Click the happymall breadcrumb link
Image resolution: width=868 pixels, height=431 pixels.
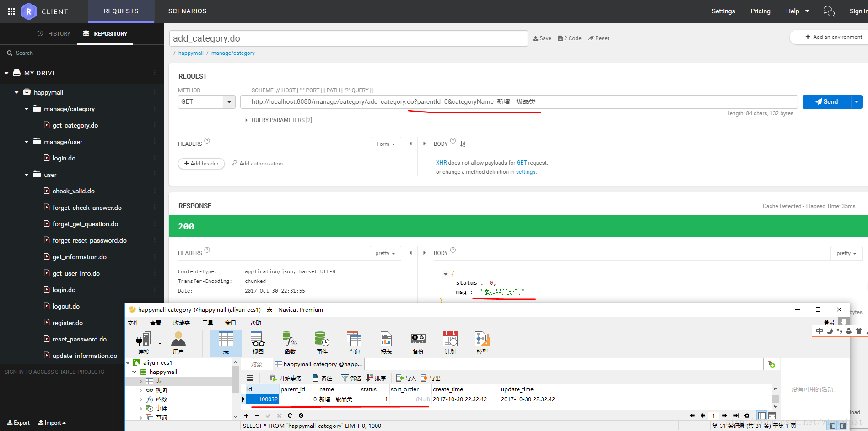[x=191, y=53]
